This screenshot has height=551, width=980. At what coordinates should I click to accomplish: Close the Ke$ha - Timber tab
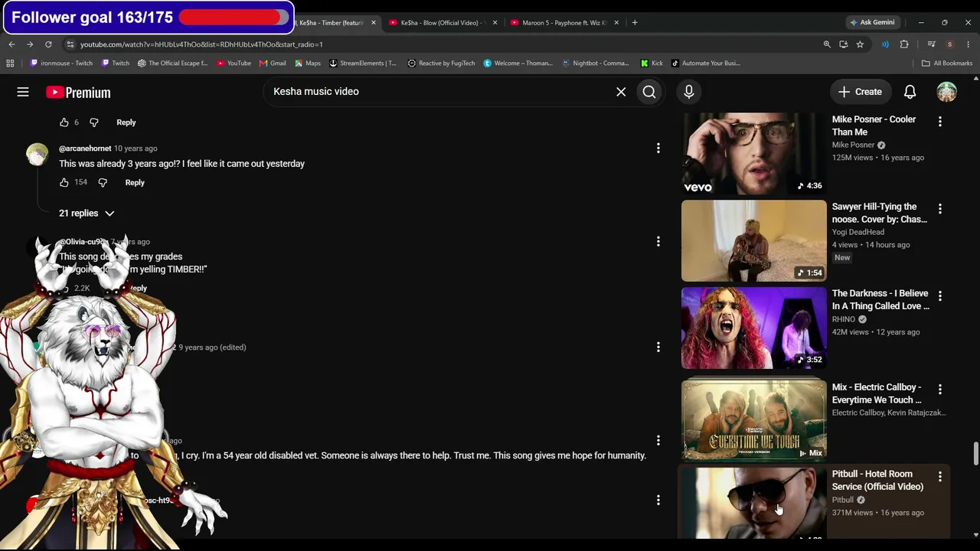[x=374, y=23]
